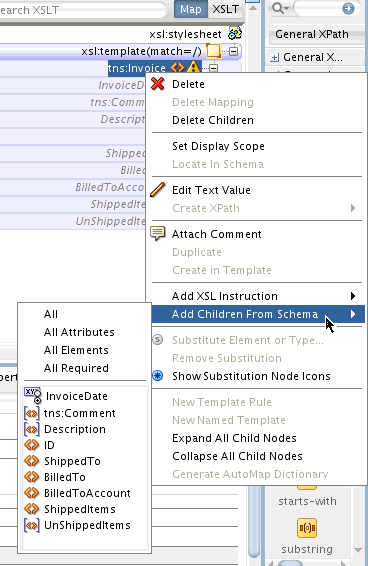Click the BilledToAccount element icon in submenu
The height and width of the screenshot is (566, 368).
click(x=31, y=493)
